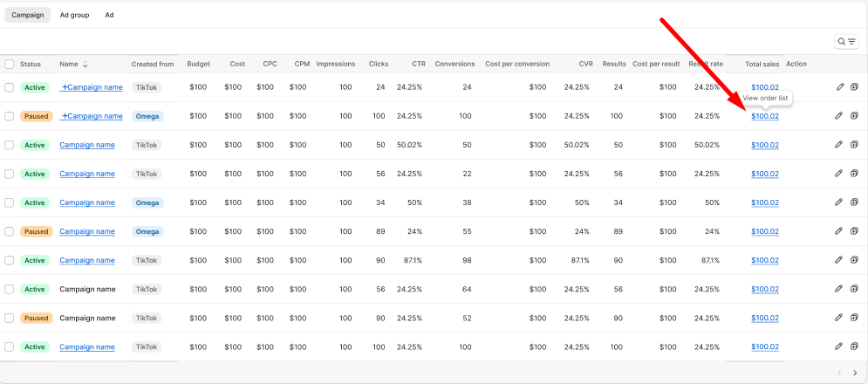Select the checkbox for the 87.1% CTR row
Image resolution: width=868 pixels, height=384 pixels.
click(x=9, y=260)
